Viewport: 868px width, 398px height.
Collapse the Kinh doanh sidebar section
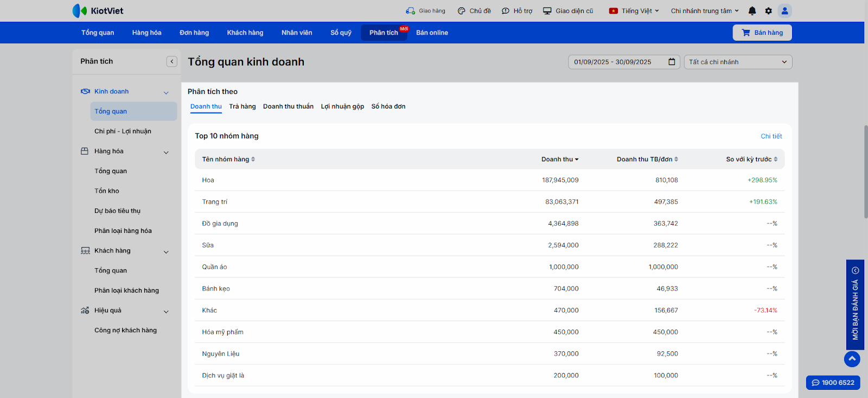[x=166, y=92]
